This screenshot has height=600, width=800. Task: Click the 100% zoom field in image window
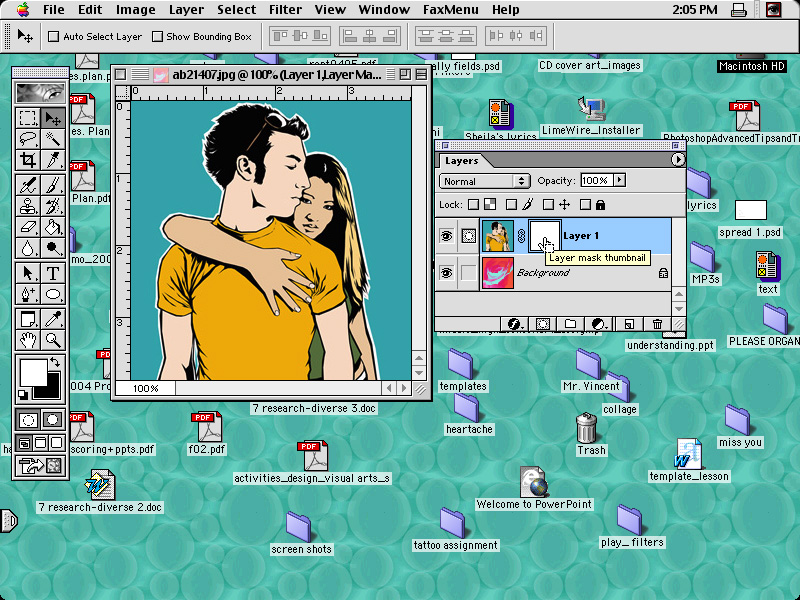pyautogui.click(x=145, y=388)
